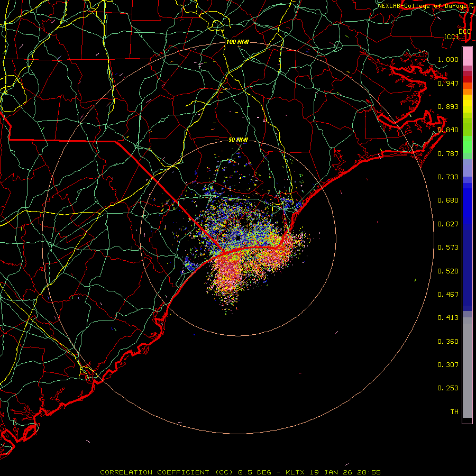Click the 50 NMI range ring label

(239, 140)
